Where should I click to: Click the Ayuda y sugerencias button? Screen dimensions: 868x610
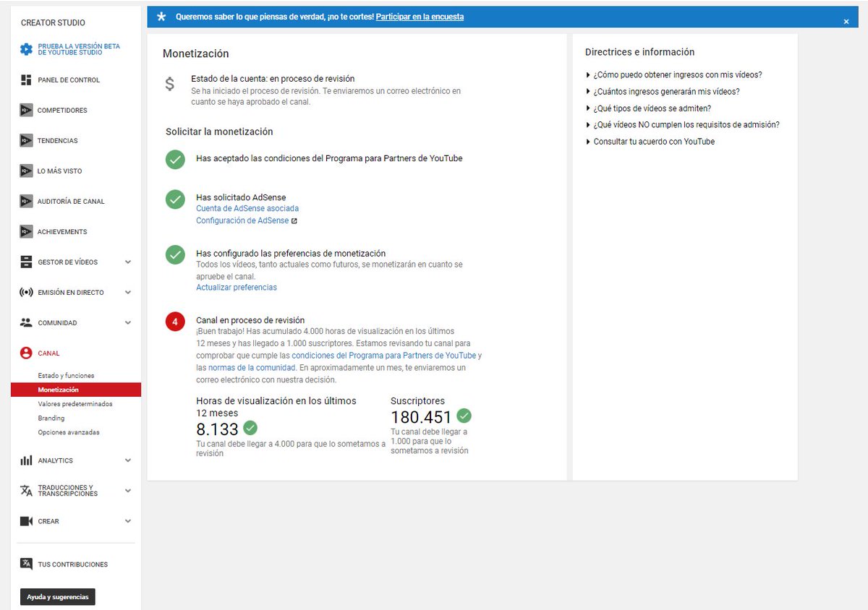click(x=58, y=597)
